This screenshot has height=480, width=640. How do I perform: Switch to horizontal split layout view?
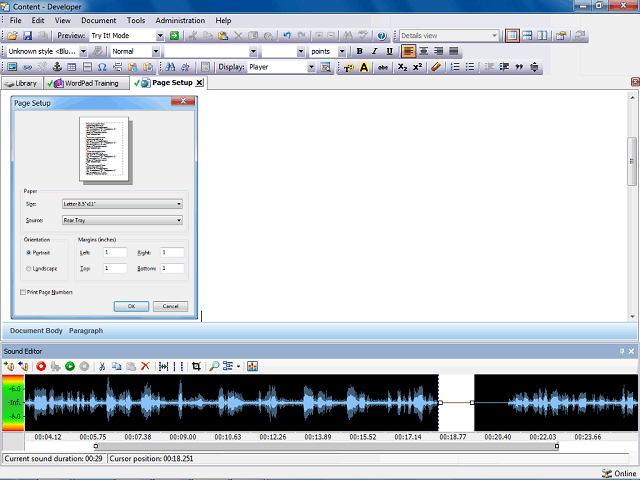point(527,36)
